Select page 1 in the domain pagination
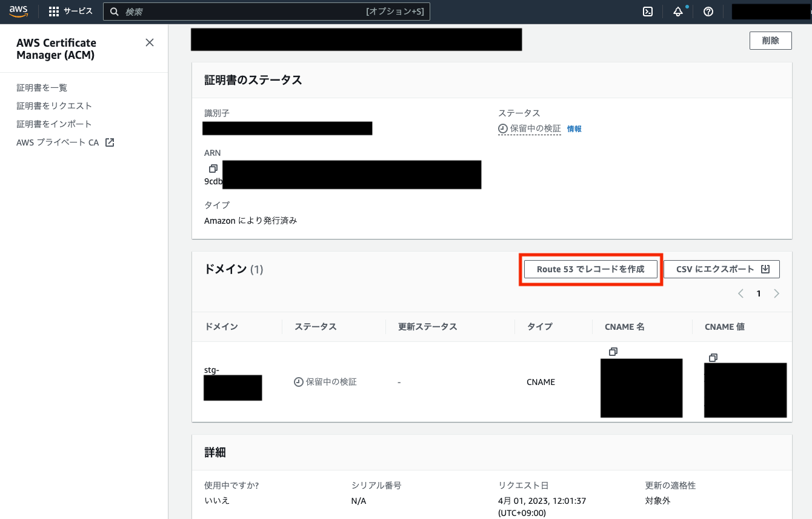812x519 pixels. point(758,293)
